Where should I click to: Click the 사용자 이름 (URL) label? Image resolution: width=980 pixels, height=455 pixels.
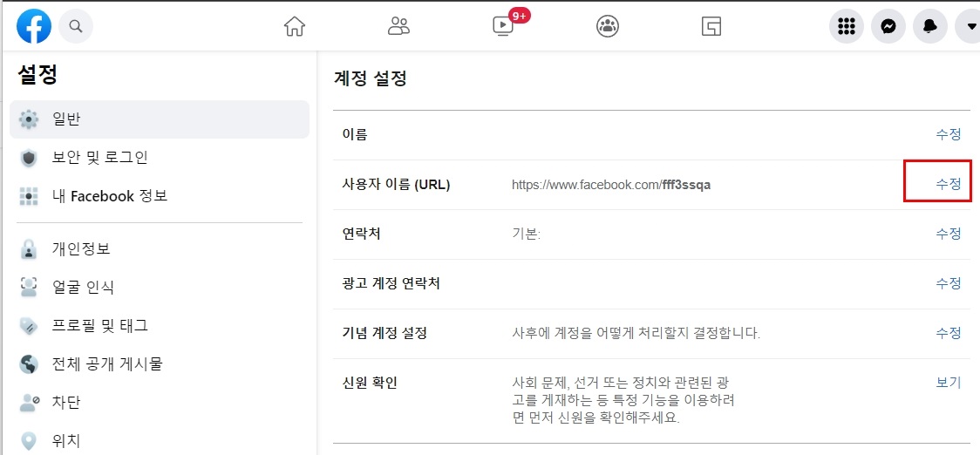click(396, 185)
